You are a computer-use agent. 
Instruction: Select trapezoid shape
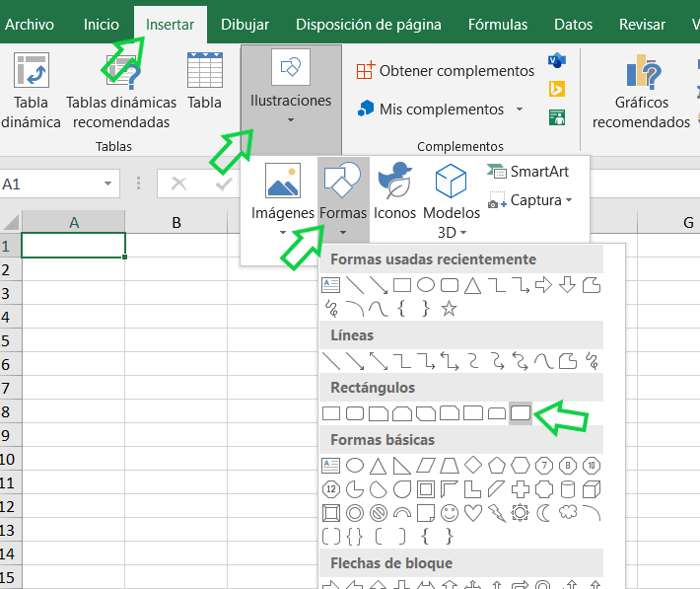450,466
